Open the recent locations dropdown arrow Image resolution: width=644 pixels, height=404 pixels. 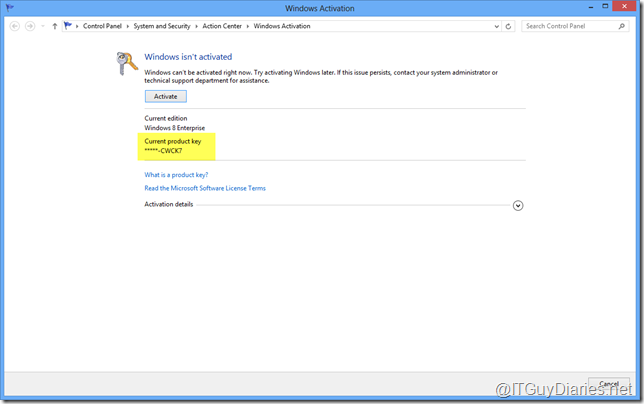pos(43,26)
